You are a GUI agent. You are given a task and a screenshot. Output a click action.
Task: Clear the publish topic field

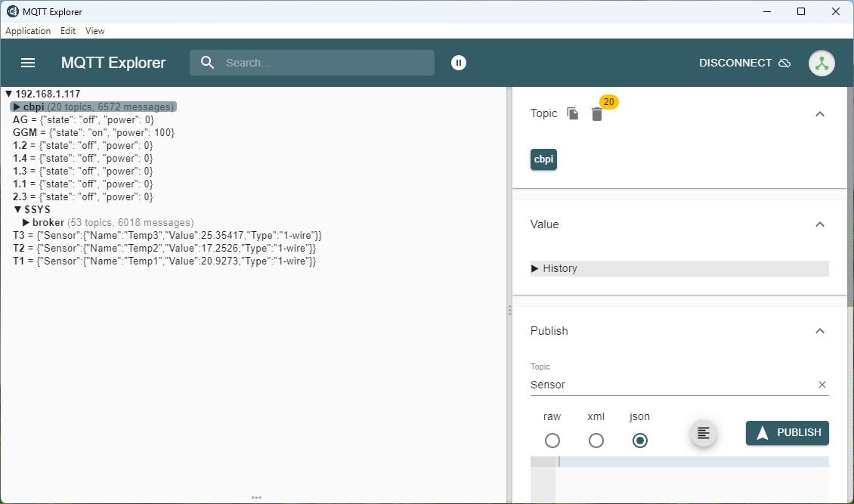coord(822,385)
